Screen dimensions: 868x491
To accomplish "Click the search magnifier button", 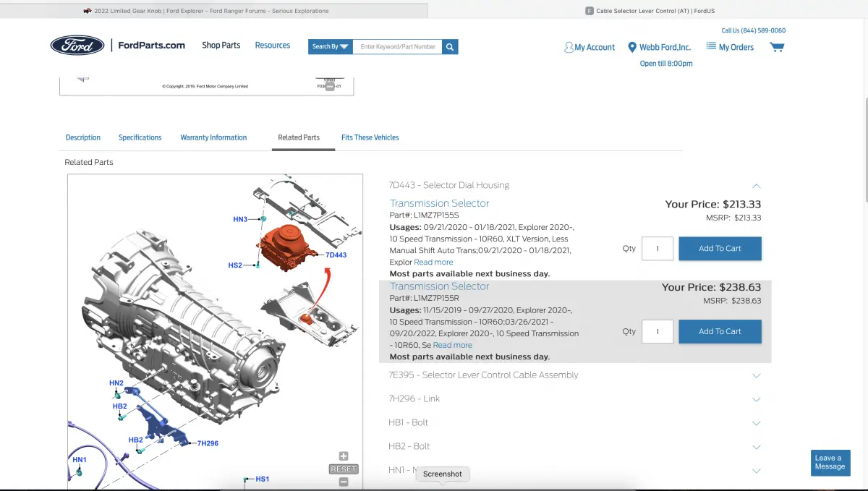I will (x=450, y=46).
